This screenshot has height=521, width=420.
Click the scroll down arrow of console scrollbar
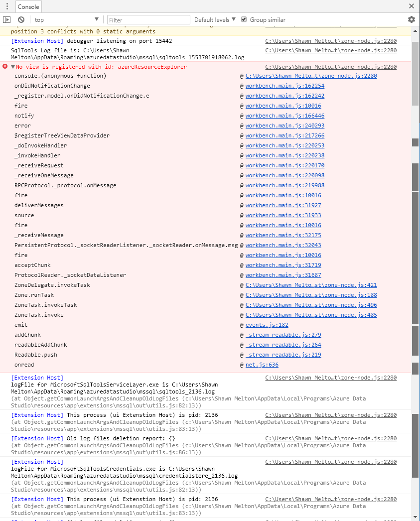416,517
